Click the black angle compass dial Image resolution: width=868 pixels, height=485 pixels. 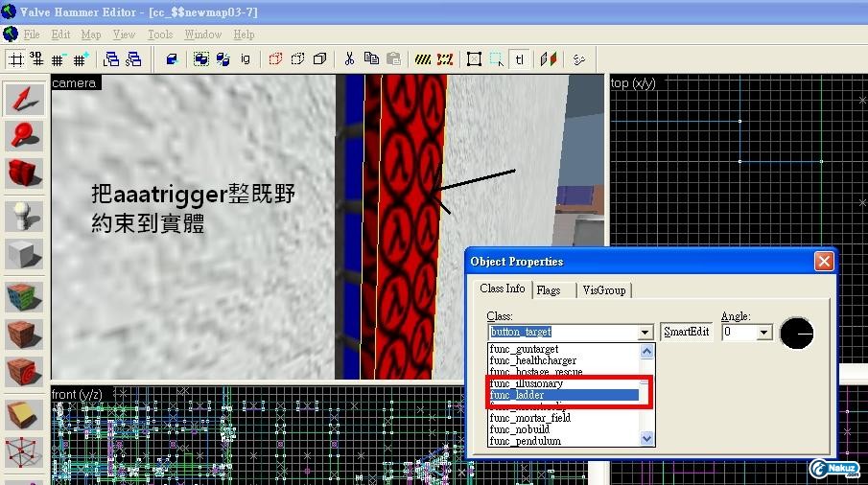(x=797, y=333)
